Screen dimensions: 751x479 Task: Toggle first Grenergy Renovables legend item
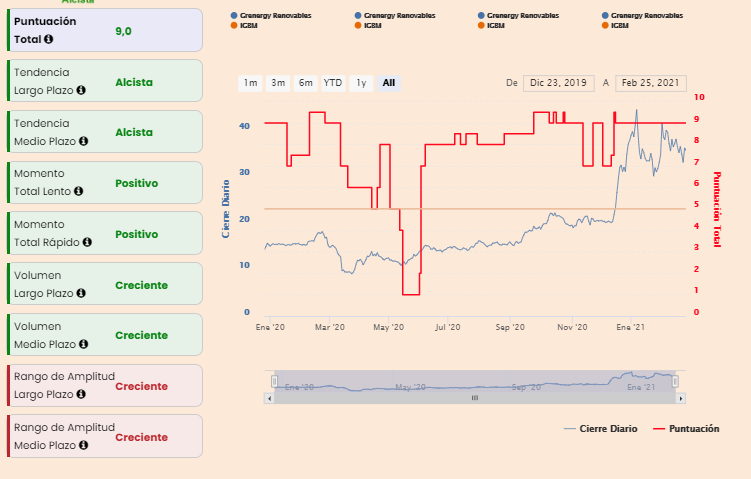(271, 15)
